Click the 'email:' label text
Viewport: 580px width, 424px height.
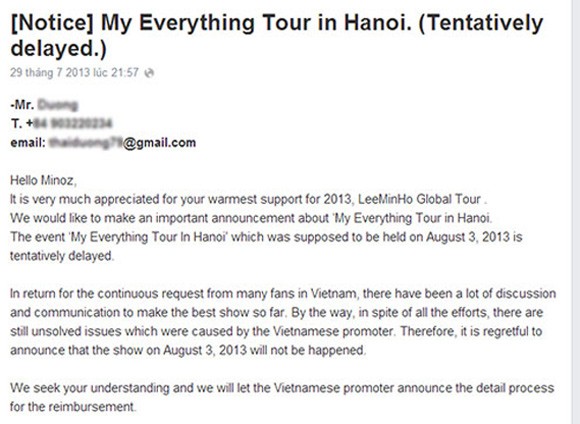coord(28,143)
